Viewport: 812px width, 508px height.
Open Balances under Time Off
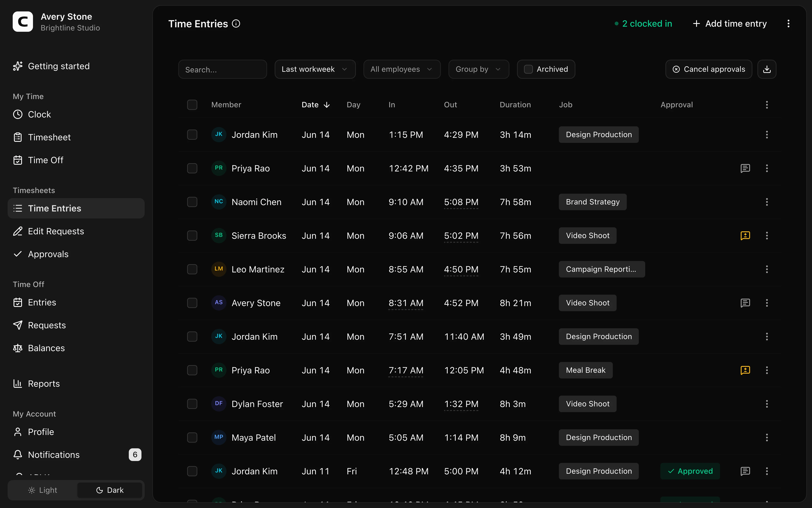[x=76, y=348]
